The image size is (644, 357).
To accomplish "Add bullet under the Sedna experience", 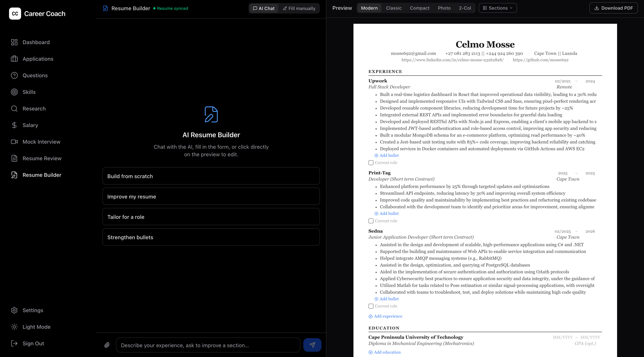I will coord(387,299).
